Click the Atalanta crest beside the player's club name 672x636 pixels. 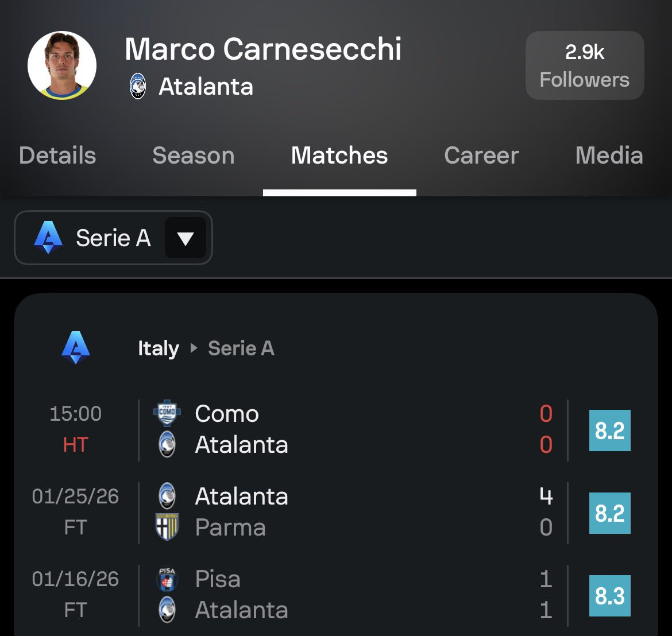tap(138, 87)
